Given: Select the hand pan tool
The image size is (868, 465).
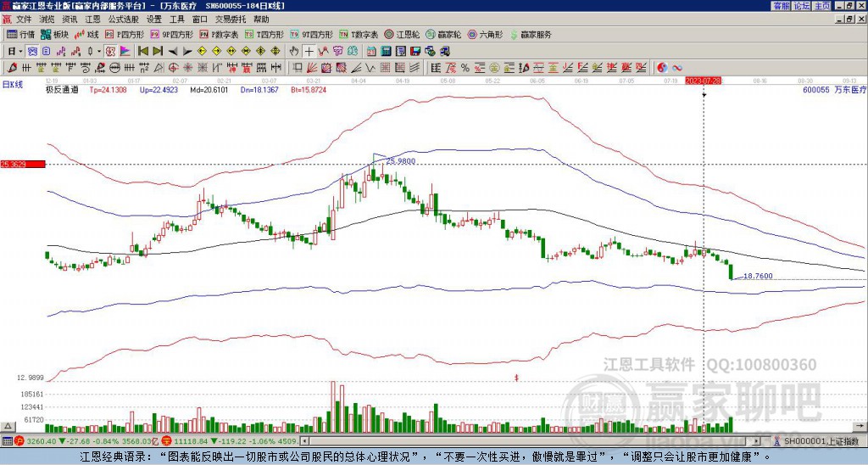Looking at the screenshot, I should 294,51.
